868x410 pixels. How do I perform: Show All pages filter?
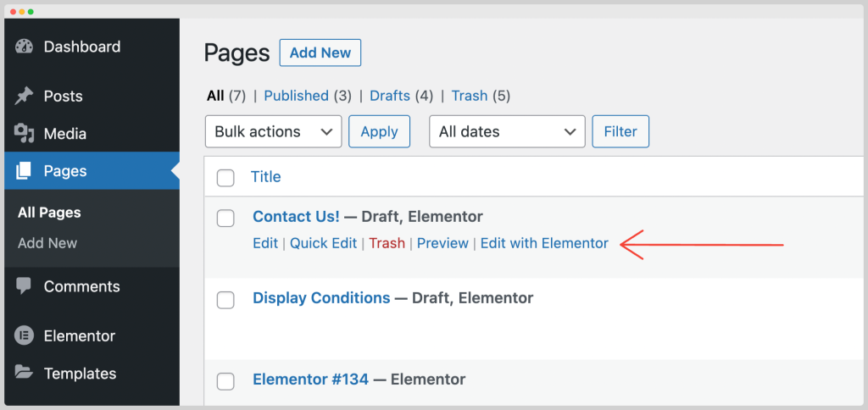tap(214, 97)
